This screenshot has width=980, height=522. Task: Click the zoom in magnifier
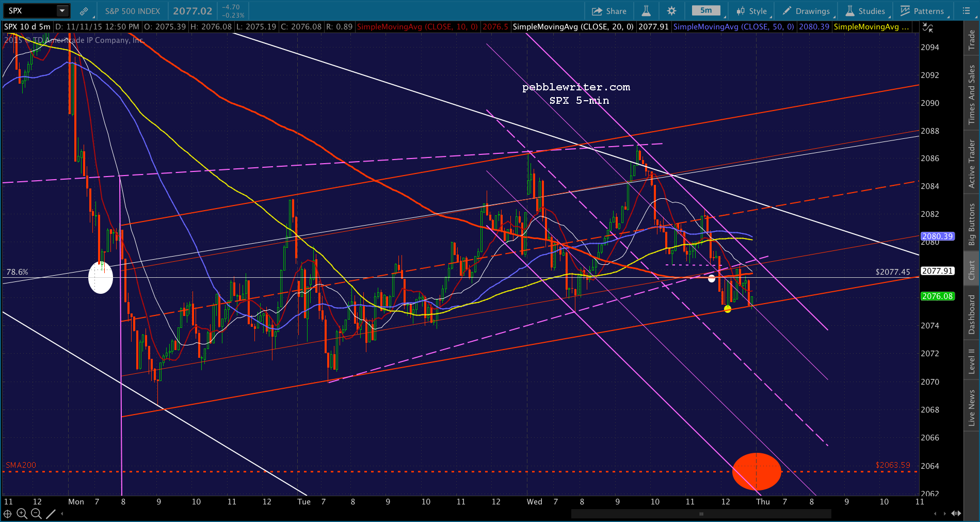22,514
